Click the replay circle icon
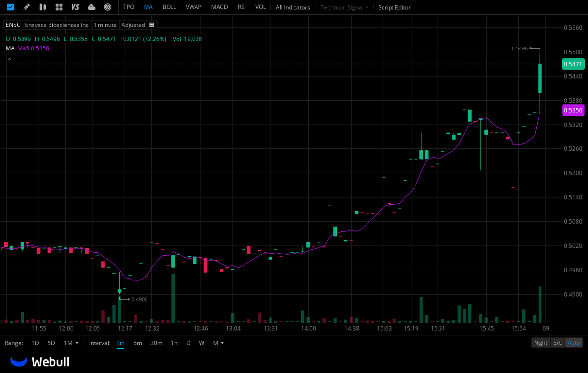The height and width of the screenshot is (373, 588). [x=107, y=7]
